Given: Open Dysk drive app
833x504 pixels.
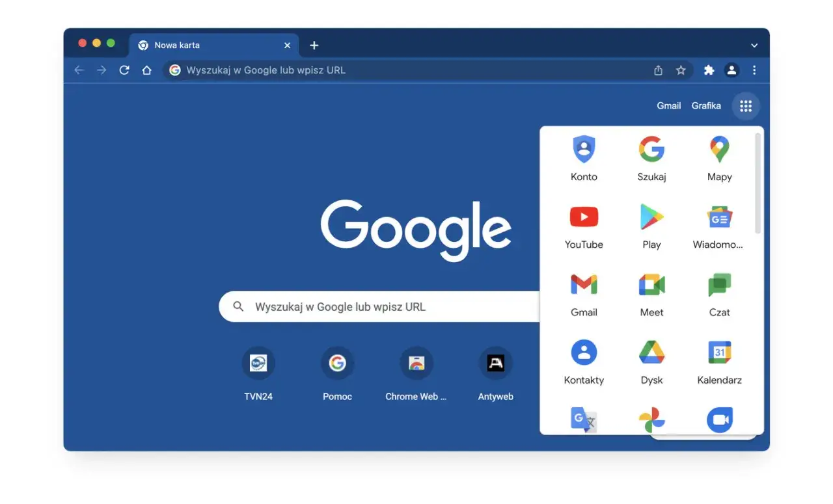Looking at the screenshot, I should pyautogui.click(x=651, y=362).
